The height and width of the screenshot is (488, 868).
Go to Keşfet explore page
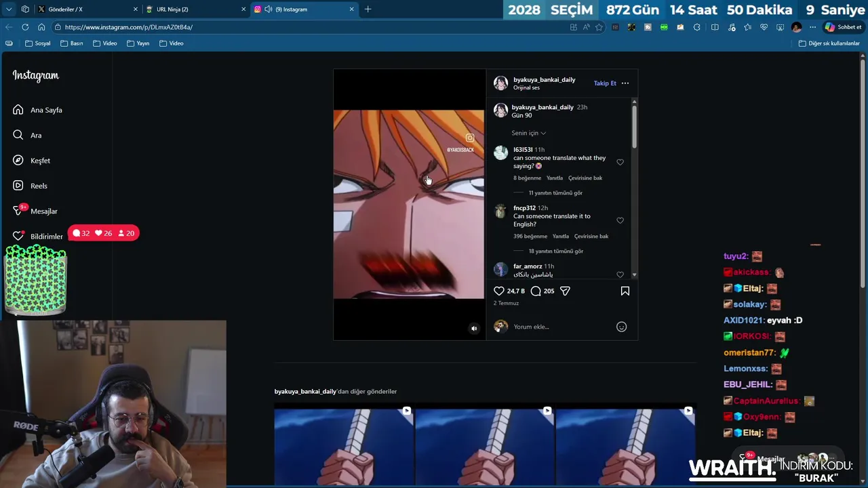tap(31, 161)
